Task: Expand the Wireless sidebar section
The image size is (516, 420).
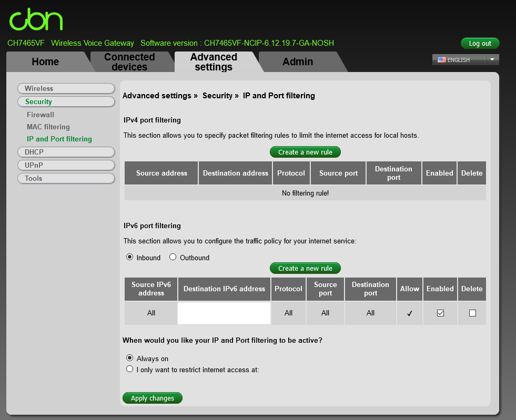Action: (66, 88)
